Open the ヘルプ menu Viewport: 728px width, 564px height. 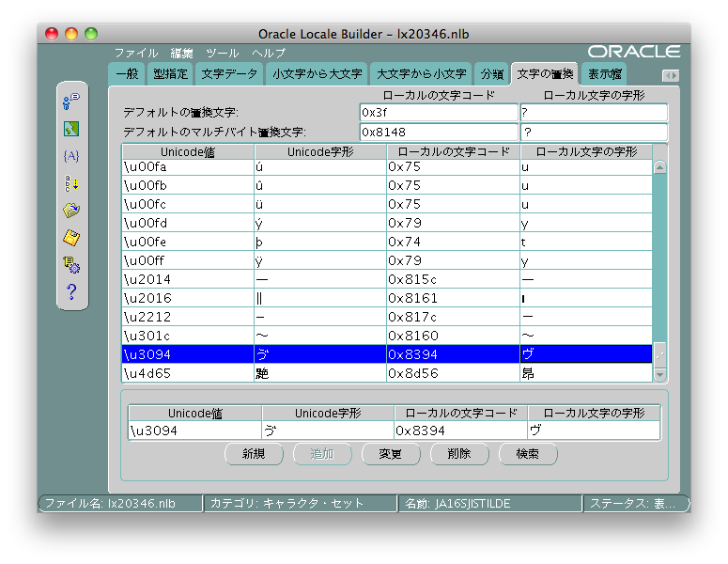coord(269,53)
